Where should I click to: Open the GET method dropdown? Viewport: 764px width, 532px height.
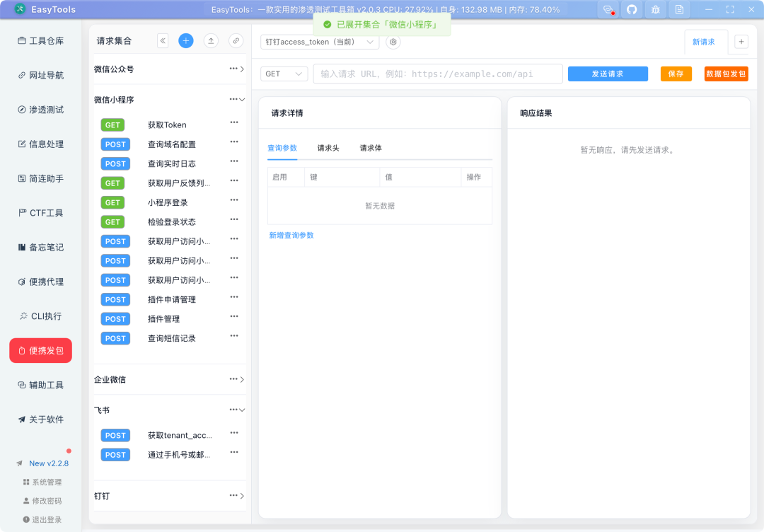coord(284,74)
